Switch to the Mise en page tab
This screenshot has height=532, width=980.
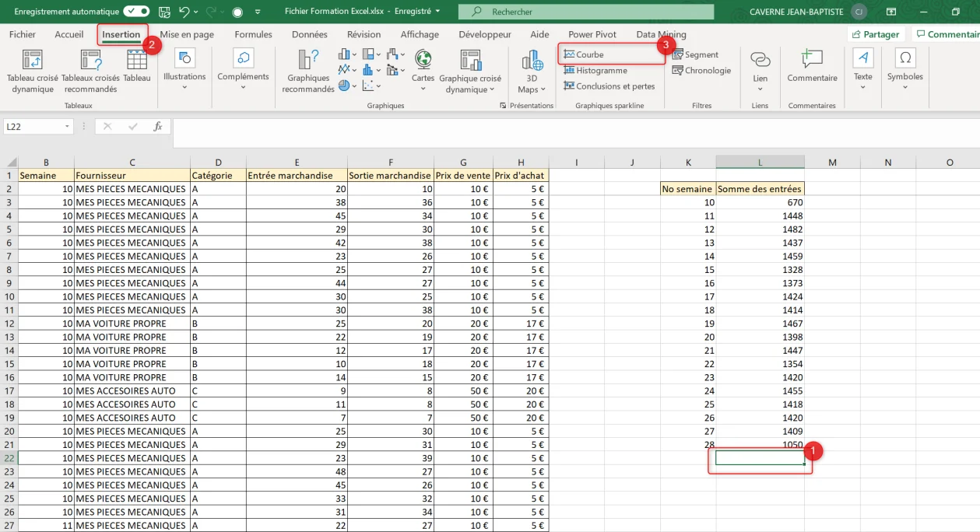[187, 34]
